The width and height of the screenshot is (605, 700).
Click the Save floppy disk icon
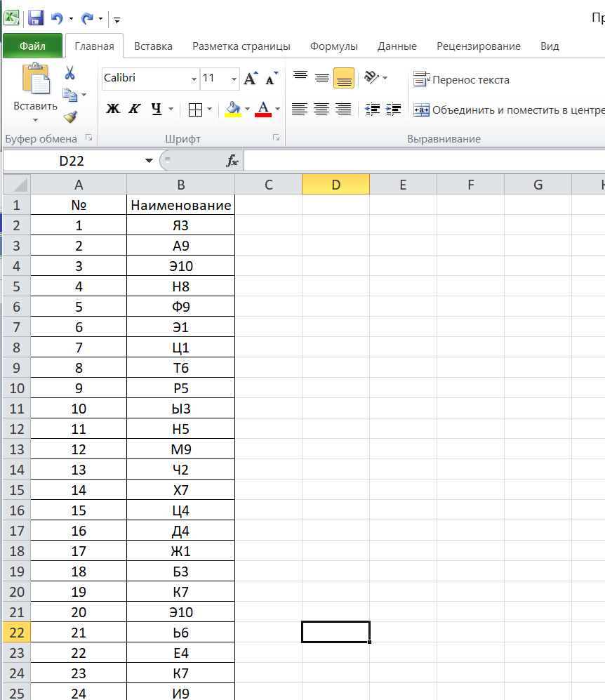(x=36, y=18)
